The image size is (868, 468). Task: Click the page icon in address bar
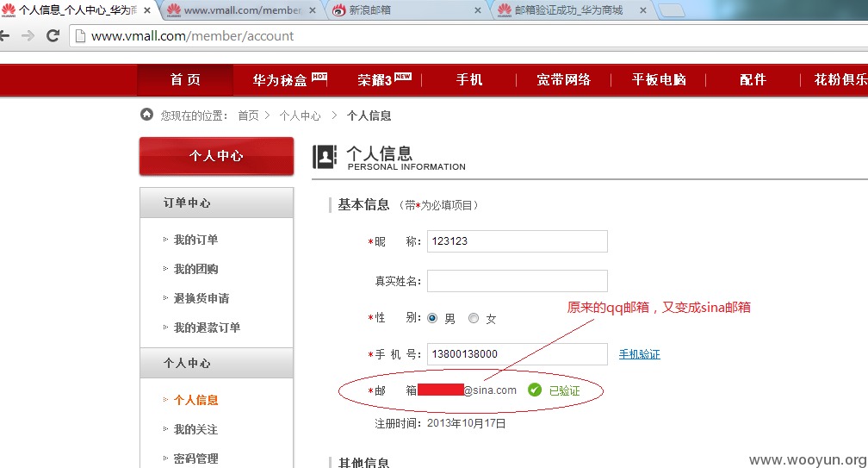click(x=80, y=36)
